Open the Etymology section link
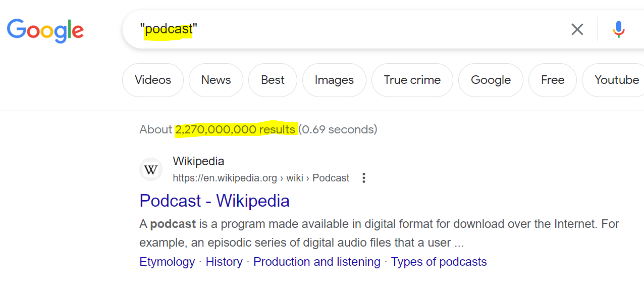The height and width of the screenshot is (284, 644). [167, 262]
